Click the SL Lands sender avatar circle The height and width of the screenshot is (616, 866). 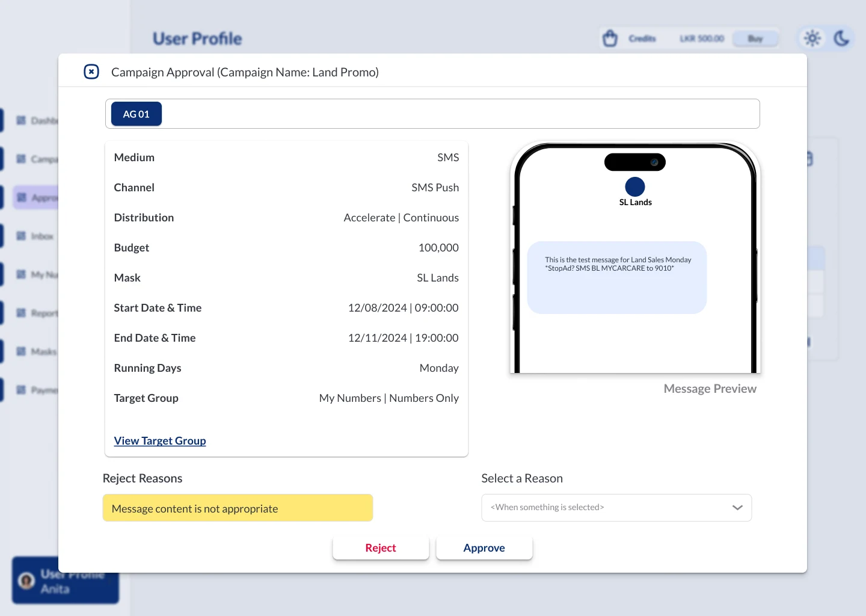(x=635, y=186)
